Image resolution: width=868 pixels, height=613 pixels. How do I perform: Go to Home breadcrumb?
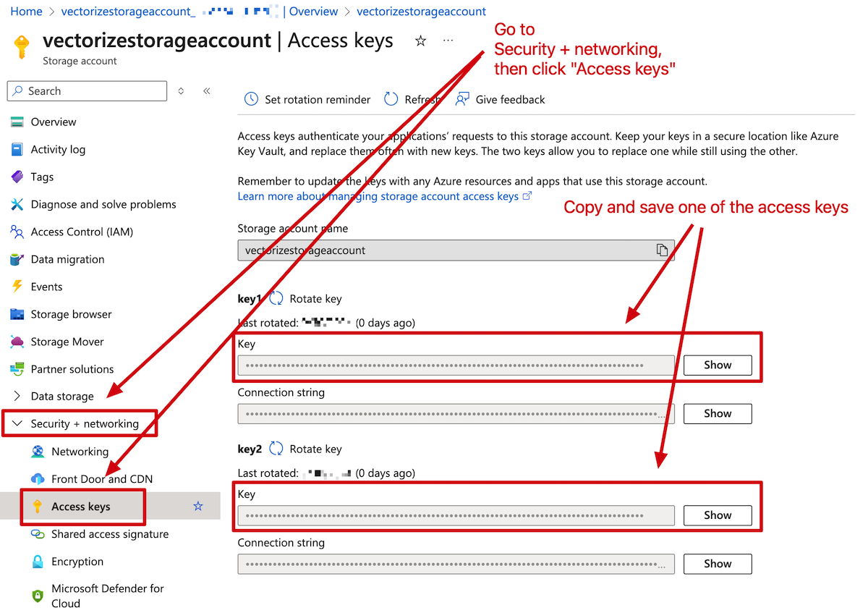tap(26, 12)
